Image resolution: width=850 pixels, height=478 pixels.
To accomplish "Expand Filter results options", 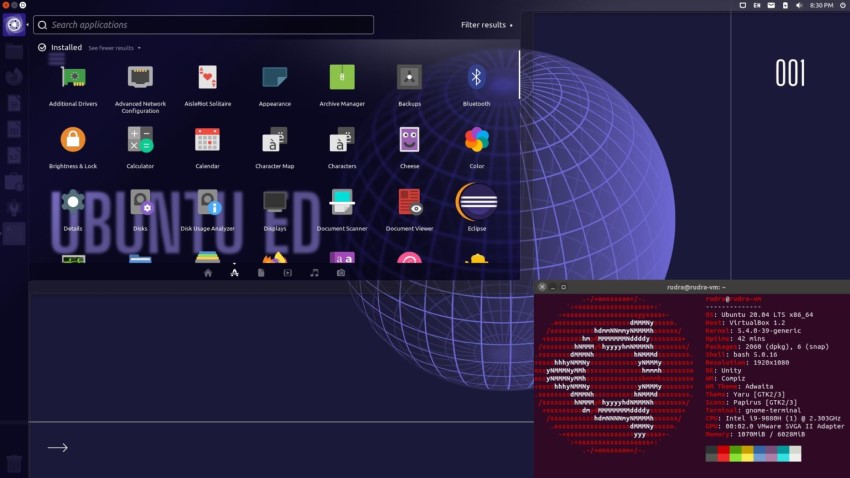I will point(486,25).
